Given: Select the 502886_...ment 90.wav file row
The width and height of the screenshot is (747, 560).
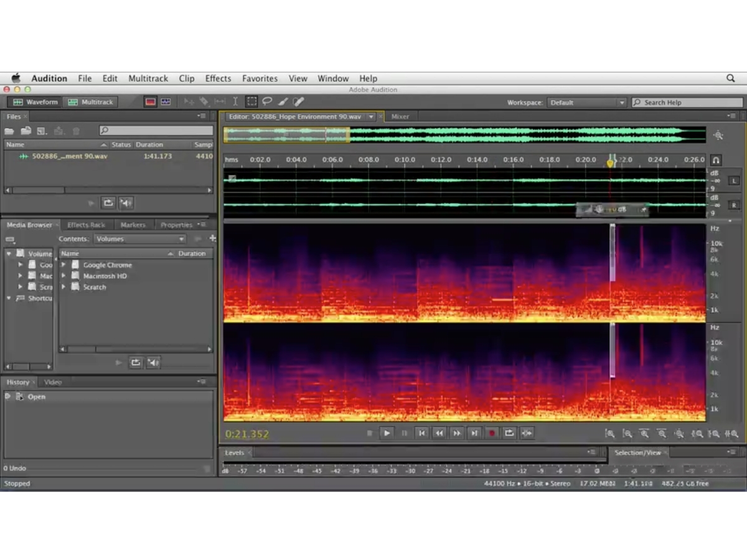Looking at the screenshot, I should (108, 156).
